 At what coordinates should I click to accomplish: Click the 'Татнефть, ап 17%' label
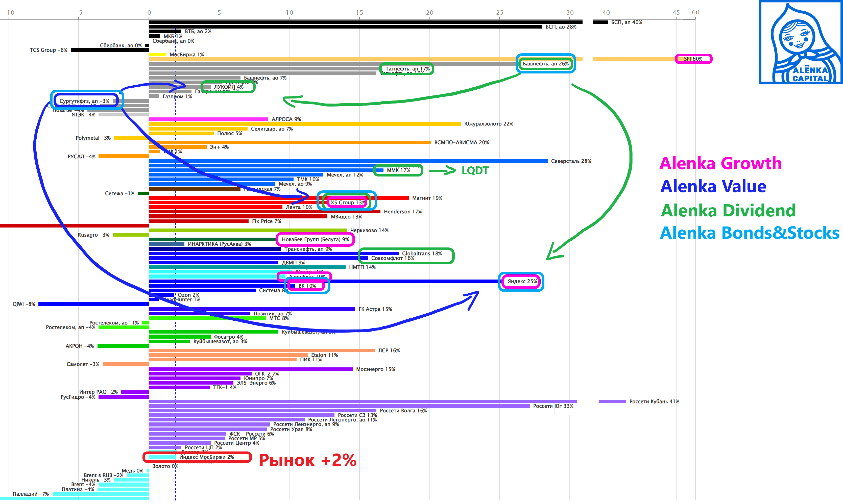coord(407,69)
